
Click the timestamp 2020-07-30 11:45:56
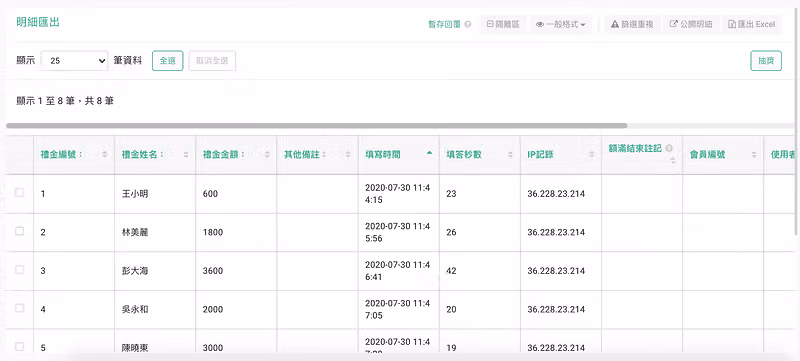398,232
